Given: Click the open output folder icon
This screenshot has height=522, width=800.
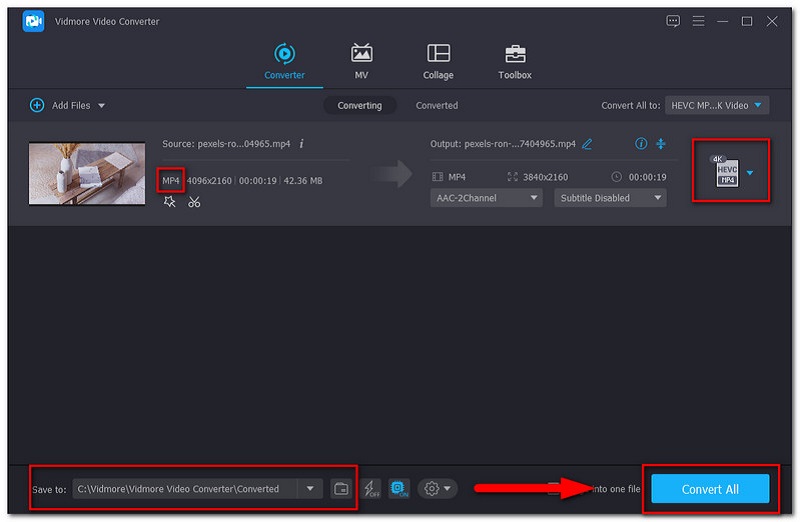Looking at the screenshot, I should click(x=341, y=488).
